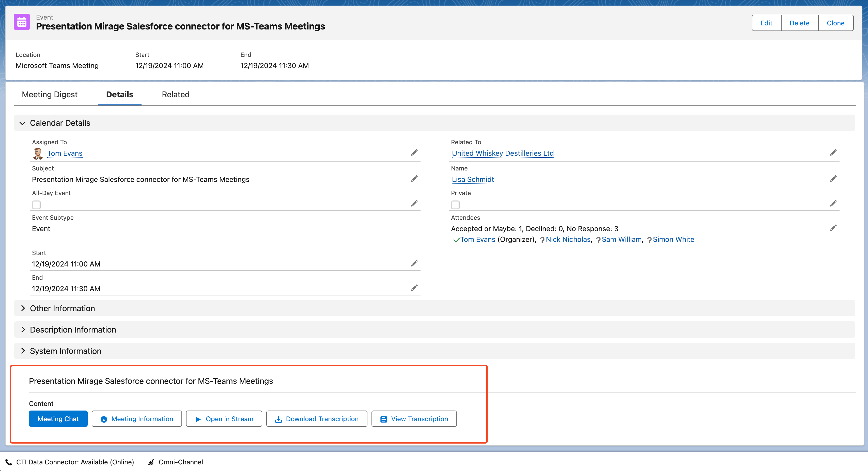Click Open in Stream button
868x471 pixels.
click(224, 419)
